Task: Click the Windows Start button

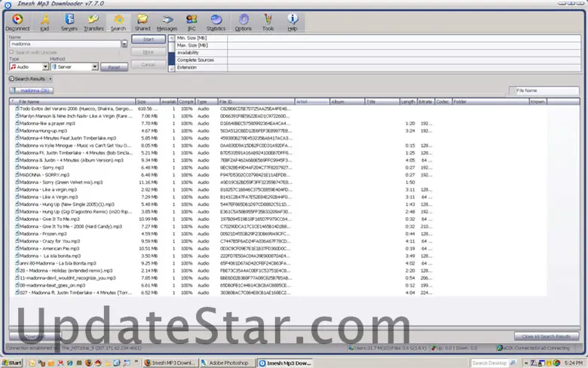Action: pyautogui.click(x=12, y=363)
